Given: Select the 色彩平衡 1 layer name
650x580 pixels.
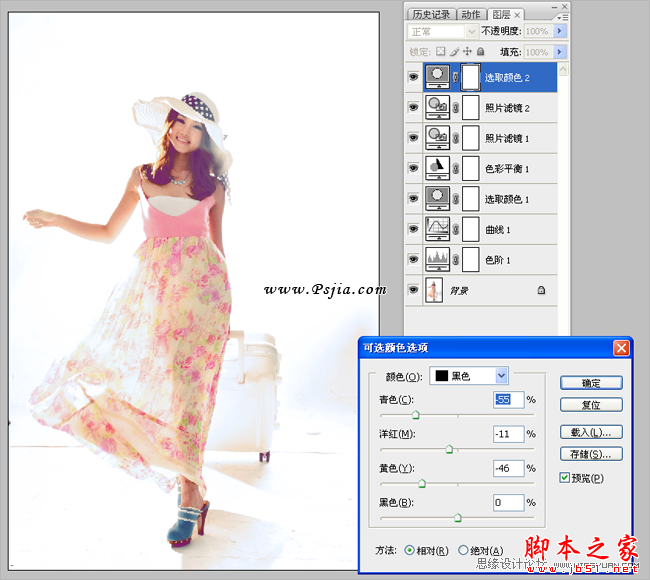Looking at the screenshot, I should 507,169.
